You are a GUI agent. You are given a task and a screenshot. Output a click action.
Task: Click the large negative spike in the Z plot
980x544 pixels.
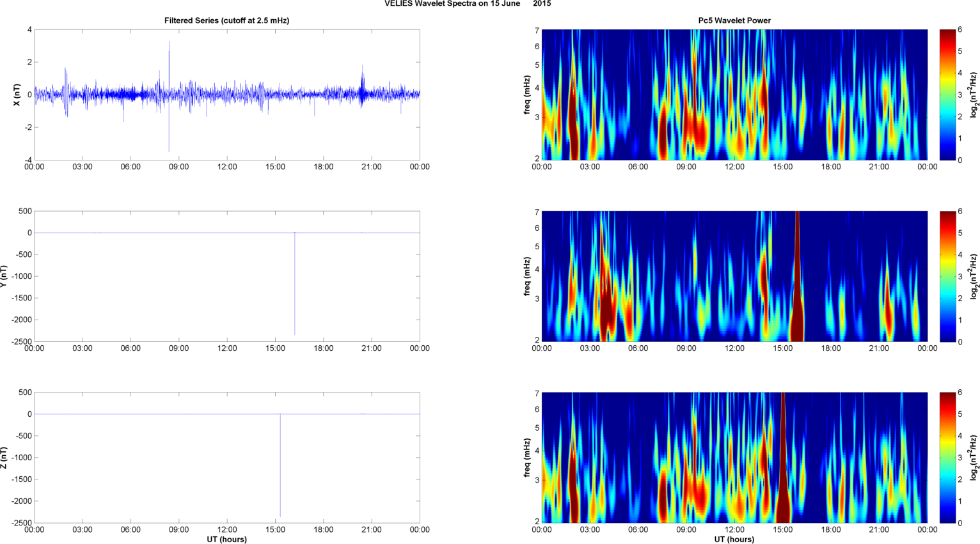[280, 465]
